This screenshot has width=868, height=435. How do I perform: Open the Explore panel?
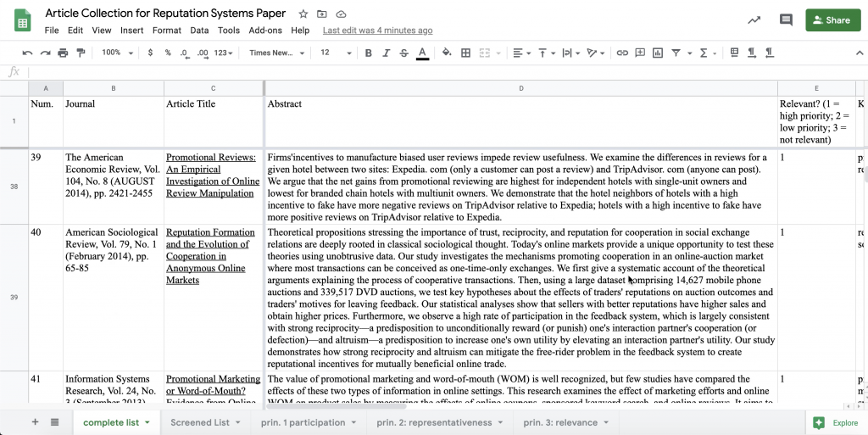pos(837,423)
